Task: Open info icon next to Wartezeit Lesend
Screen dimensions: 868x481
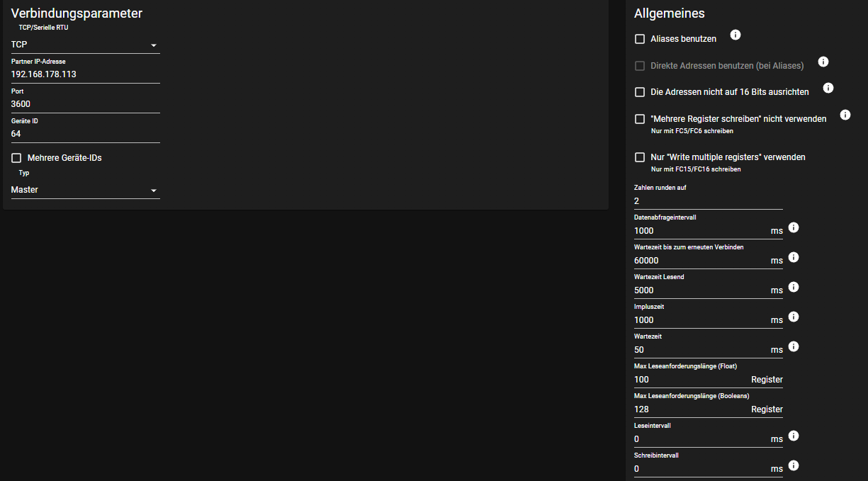Action: [x=794, y=287]
